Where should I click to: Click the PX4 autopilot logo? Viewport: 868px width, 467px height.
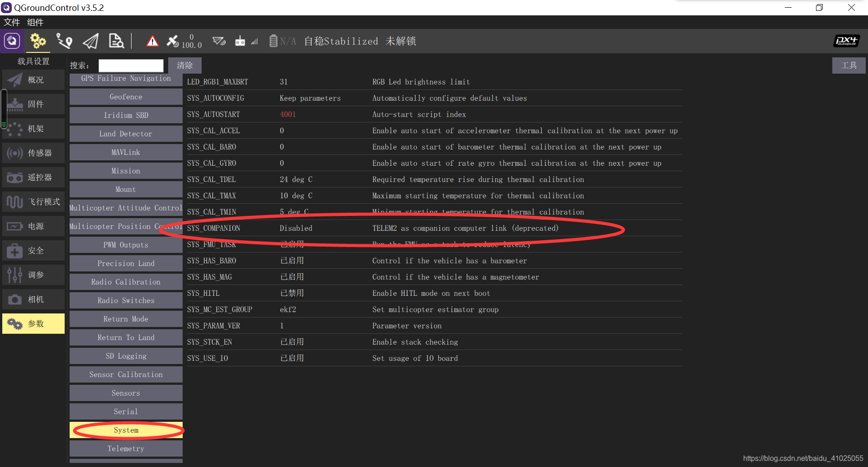(x=846, y=41)
